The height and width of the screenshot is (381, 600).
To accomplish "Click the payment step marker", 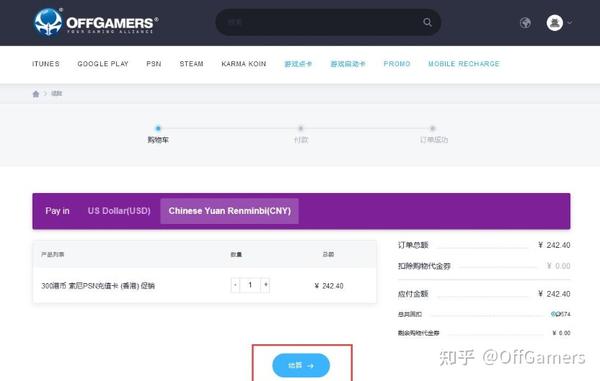I will (301, 129).
